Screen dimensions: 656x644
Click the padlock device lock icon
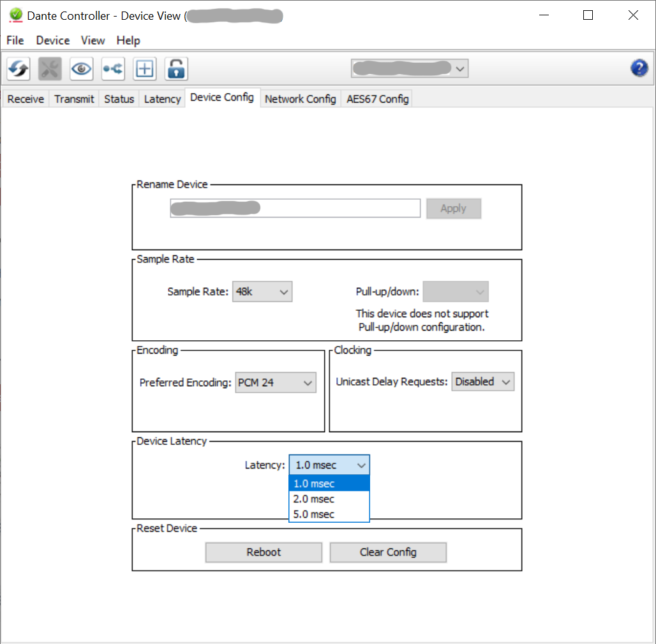click(176, 69)
